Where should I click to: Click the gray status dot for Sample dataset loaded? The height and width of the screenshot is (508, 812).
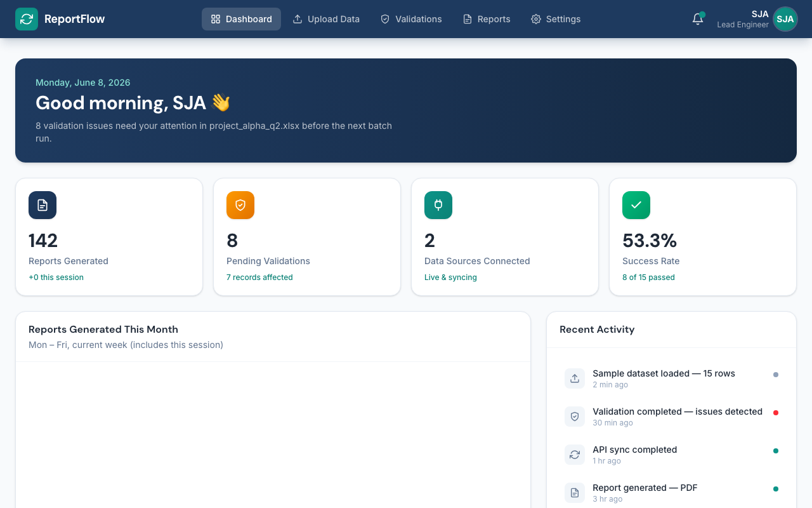776,375
